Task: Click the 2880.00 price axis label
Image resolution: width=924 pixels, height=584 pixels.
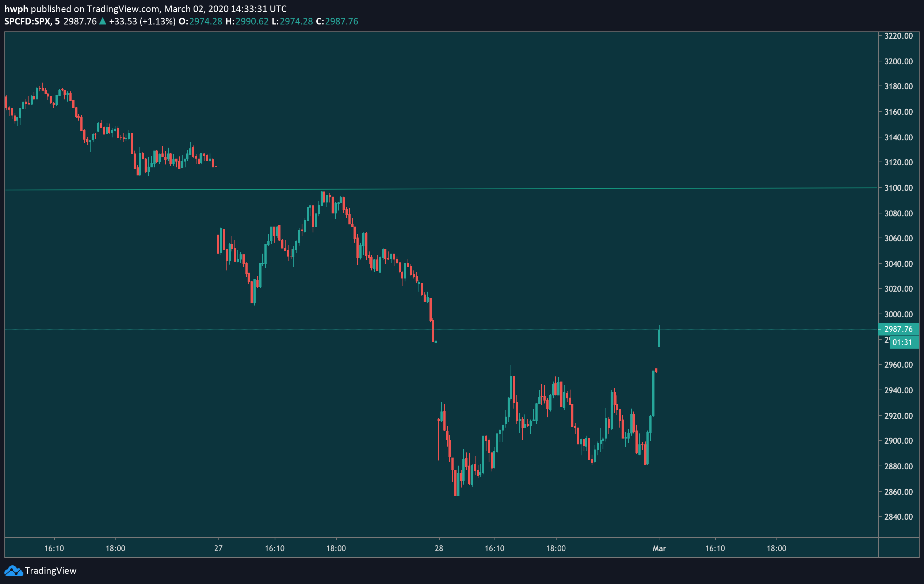Action: (898, 467)
